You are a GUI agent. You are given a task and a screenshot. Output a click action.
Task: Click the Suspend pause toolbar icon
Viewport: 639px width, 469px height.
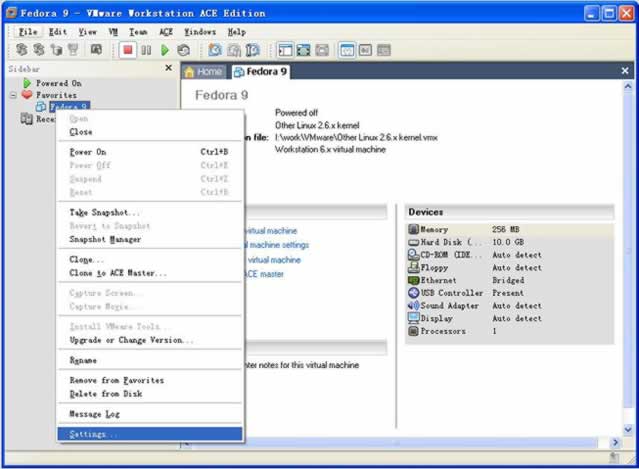point(146,50)
